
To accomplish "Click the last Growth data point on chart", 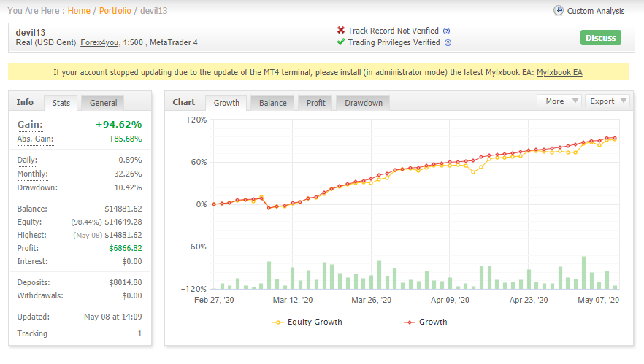I will tap(615, 138).
